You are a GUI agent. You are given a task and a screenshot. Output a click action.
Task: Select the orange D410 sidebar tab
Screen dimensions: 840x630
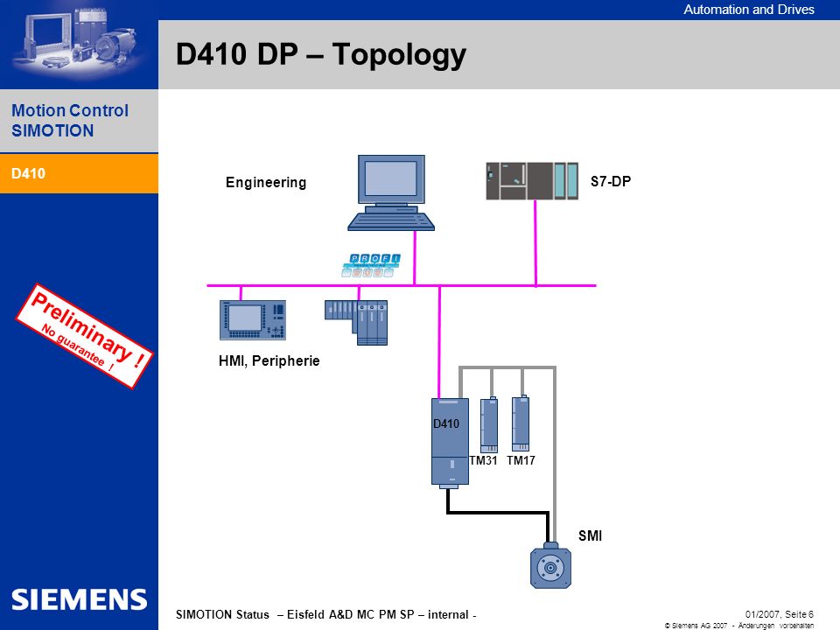tap(80, 173)
